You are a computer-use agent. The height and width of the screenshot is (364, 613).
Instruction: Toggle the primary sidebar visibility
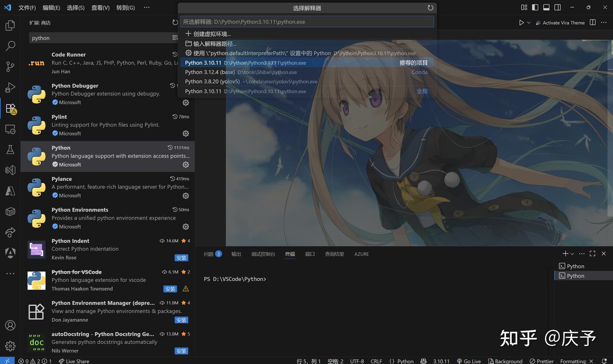[535, 7]
